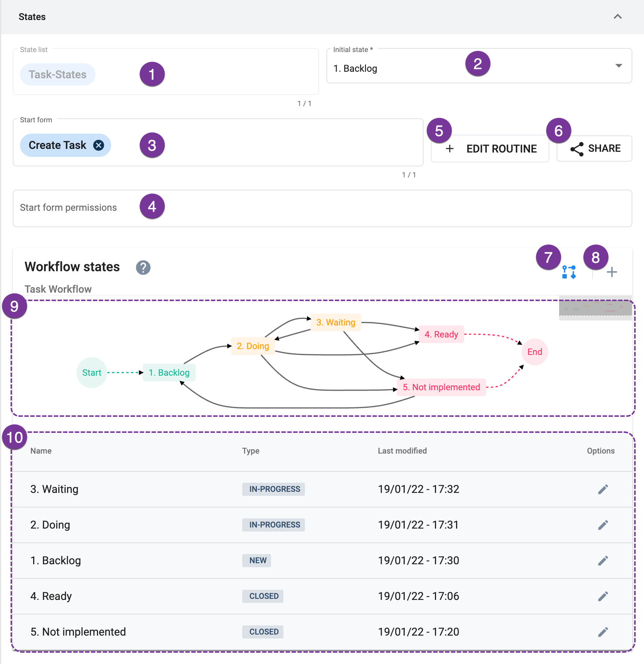Click the Share button

point(594,149)
